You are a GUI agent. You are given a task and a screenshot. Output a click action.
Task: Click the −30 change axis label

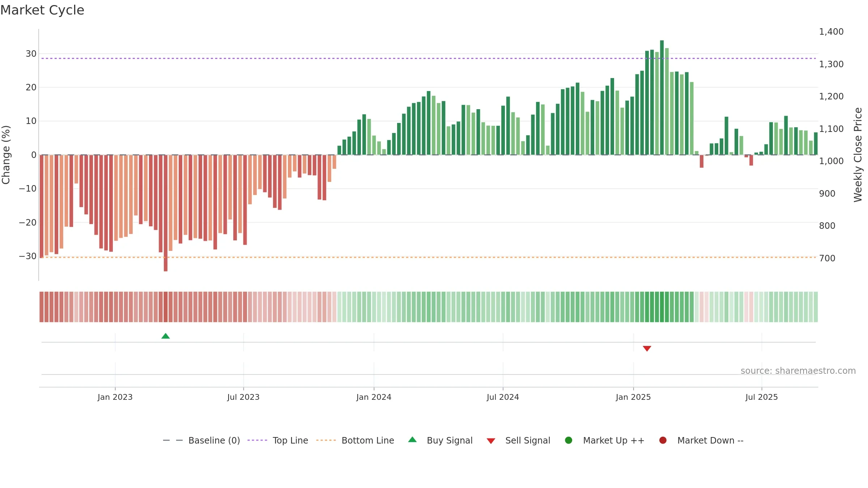[x=28, y=256]
